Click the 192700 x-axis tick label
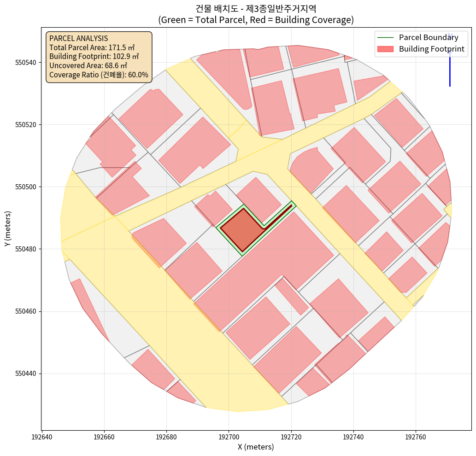Image resolution: width=476 pixels, height=456 pixels. point(229,436)
